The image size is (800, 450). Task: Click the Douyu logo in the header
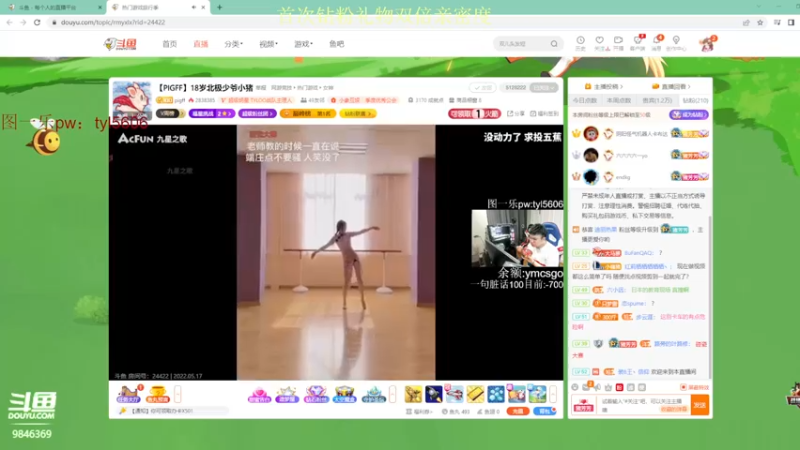pos(120,44)
